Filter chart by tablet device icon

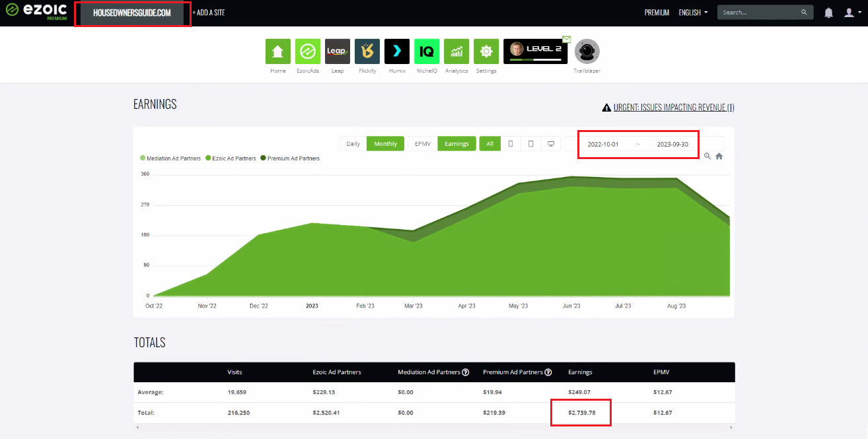pyautogui.click(x=530, y=144)
